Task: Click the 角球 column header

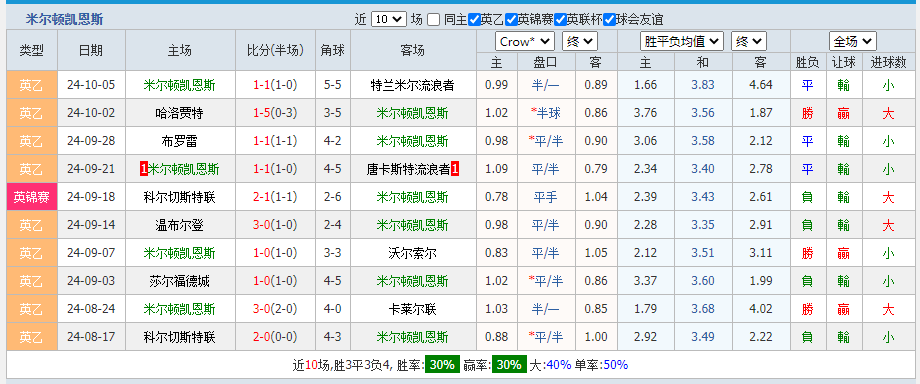Action: [333, 50]
